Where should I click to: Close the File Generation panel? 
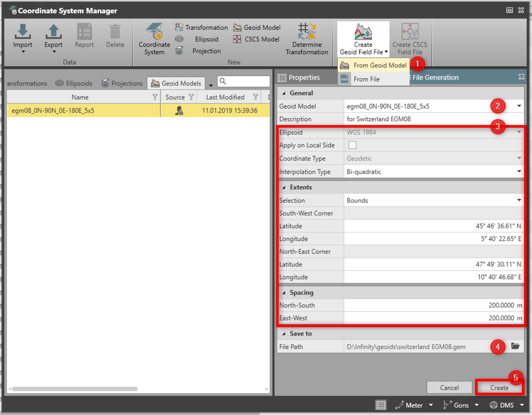[521, 77]
